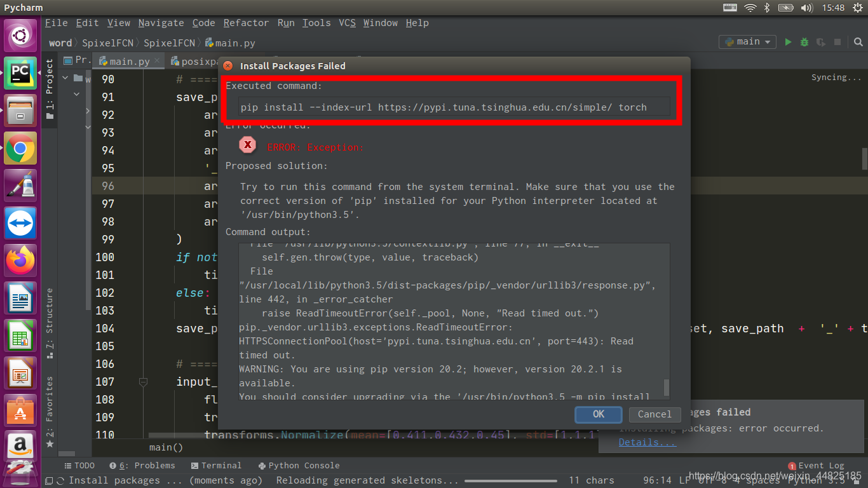Open the battery indicator menu
This screenshot has height=488, width=868.
coord(787,8)
